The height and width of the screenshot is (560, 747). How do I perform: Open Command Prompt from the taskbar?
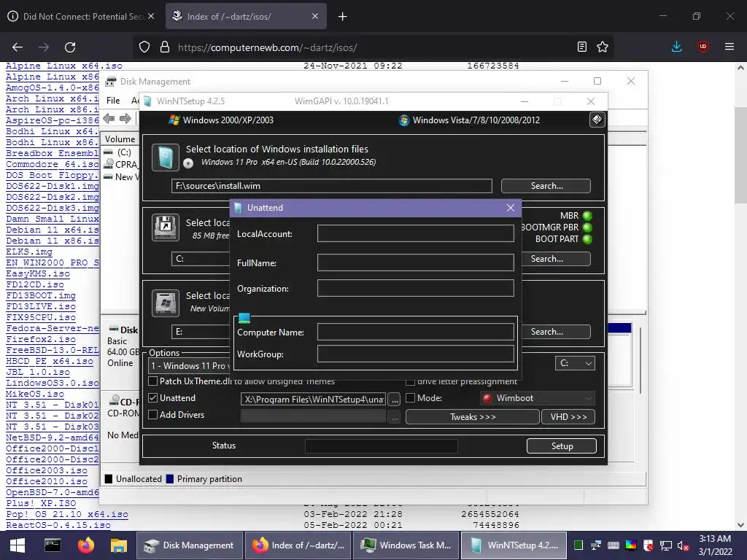53,545
